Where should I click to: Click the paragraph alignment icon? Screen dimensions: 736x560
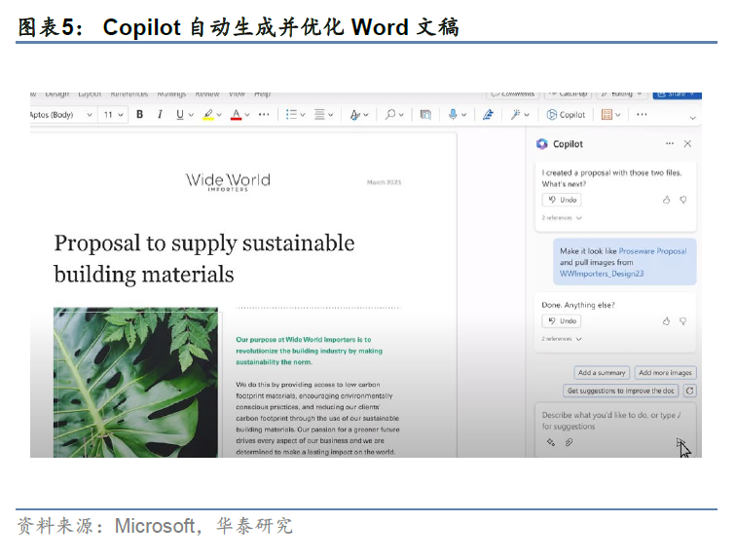[319, 114]
